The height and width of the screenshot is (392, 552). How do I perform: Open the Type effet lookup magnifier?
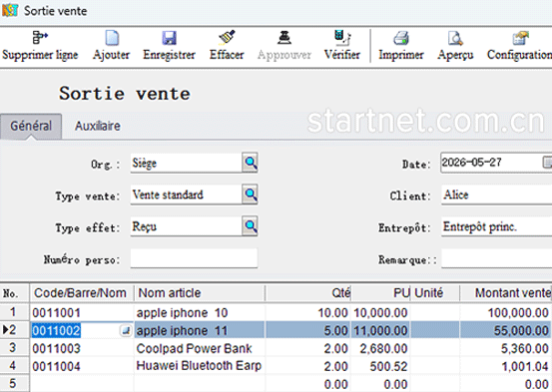(x=250, y=225)
